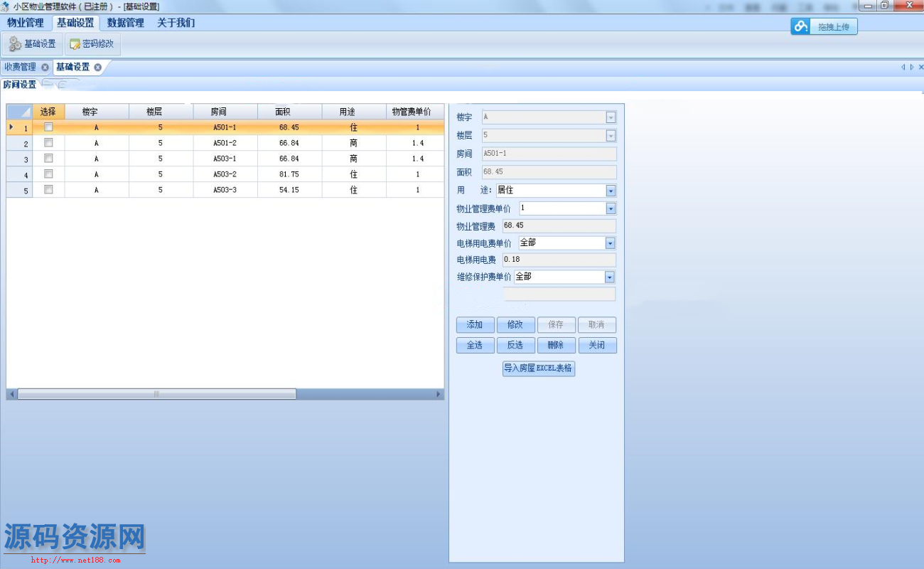This screenshot has width=924, height=569.
Task: Expand the 电梯用电费单价 dropdown
Action: pyautogui.click(x=610, y=243)
